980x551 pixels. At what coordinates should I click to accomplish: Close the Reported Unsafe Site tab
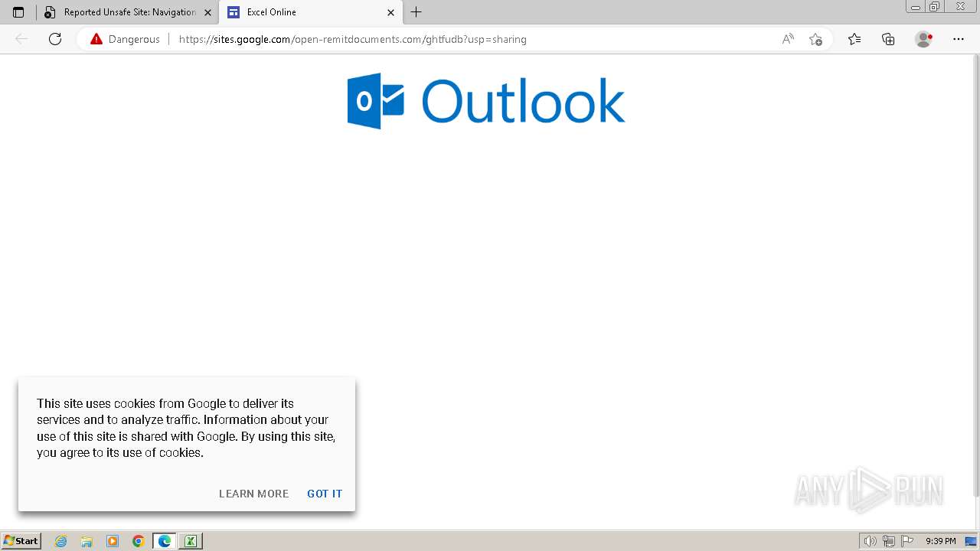click(207, 12)
